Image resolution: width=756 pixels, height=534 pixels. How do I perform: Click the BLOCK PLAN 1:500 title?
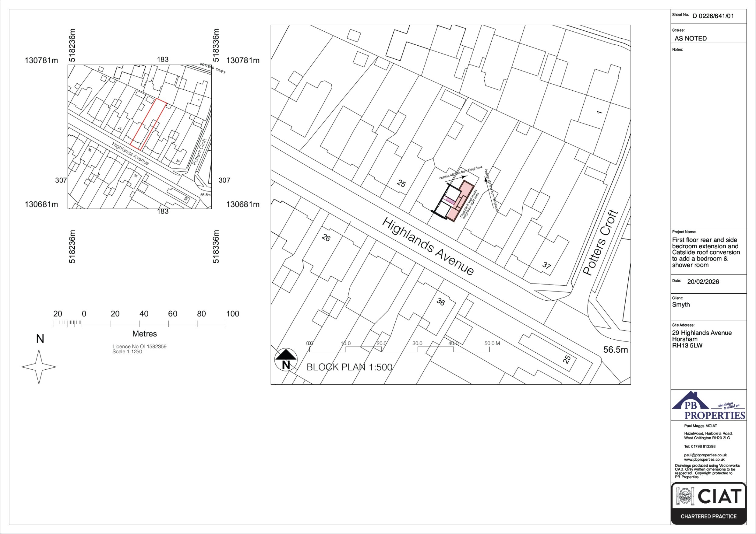[x=349, y=367]
